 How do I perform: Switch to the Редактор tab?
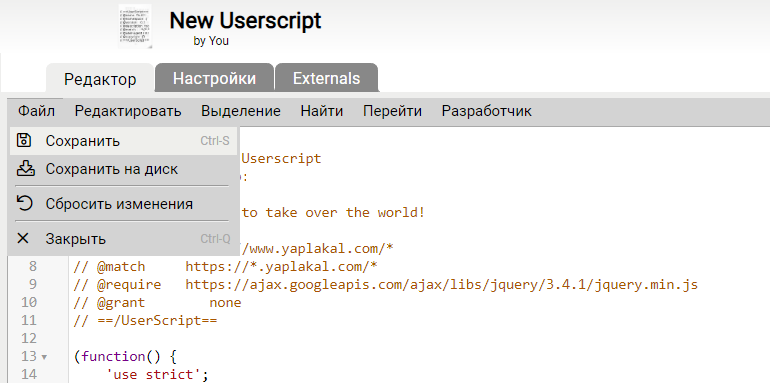100,79
